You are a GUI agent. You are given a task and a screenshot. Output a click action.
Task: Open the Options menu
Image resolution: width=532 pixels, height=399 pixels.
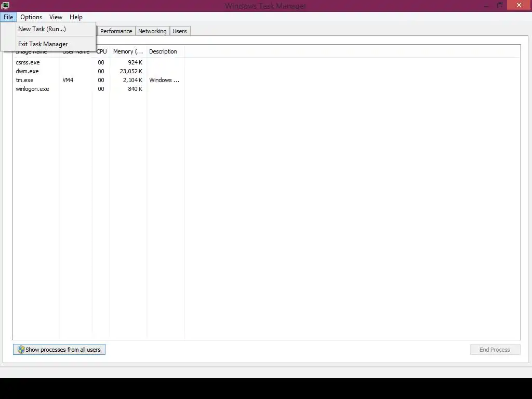click(x=31, y=17)
